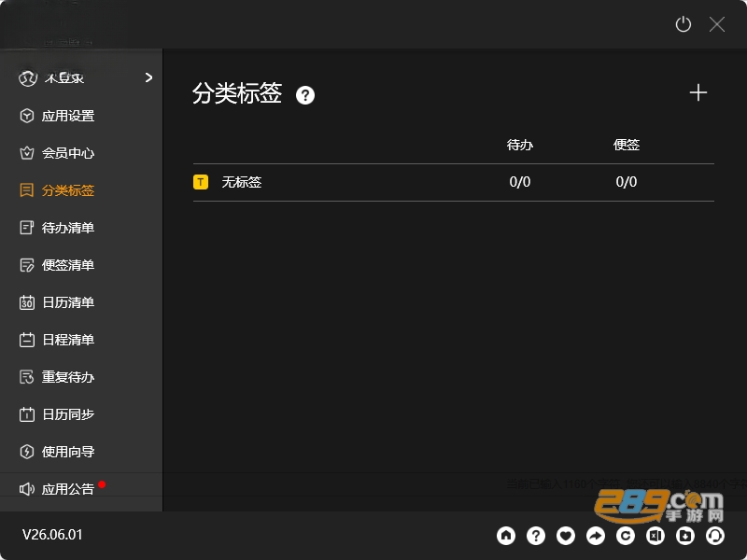Click the customer service headset icon
The height and width of the screenshot is (560, 747).
click(x=715, y=536)
